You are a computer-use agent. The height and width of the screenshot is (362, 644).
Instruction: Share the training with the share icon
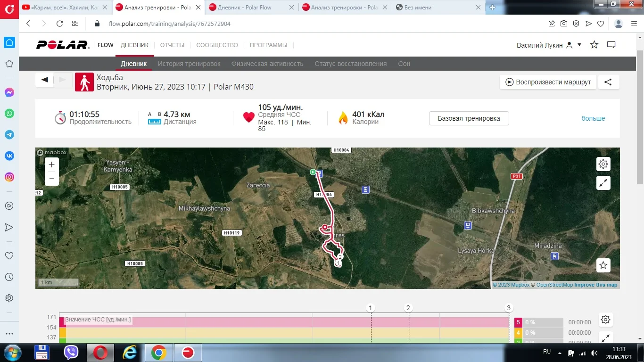[608, 82]
